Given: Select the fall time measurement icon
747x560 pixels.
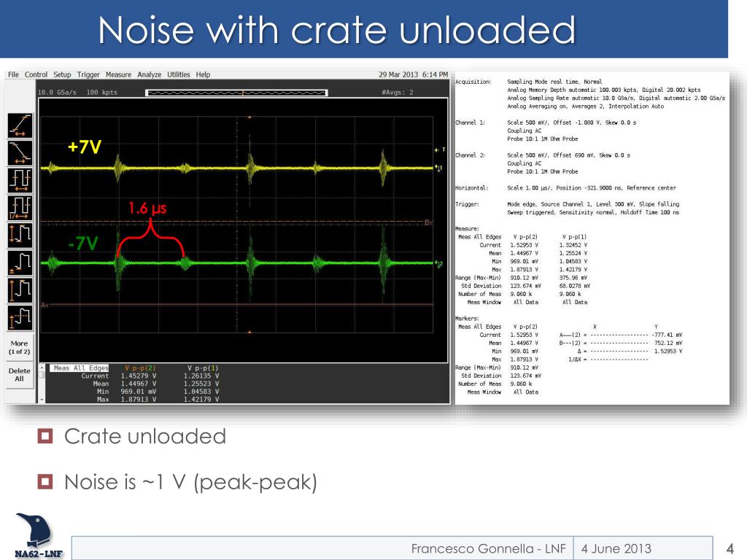Looking at the screenshot, I should (x=20, y=153).
